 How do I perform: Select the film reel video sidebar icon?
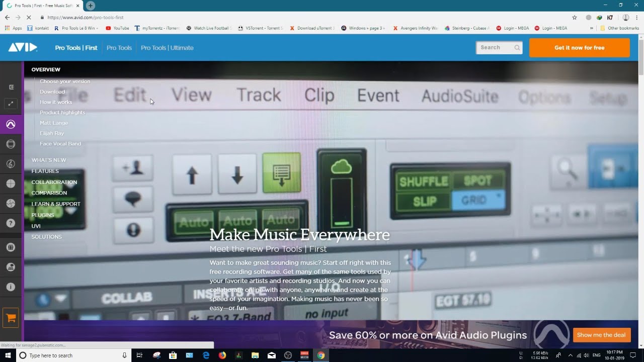pos(11,144)
